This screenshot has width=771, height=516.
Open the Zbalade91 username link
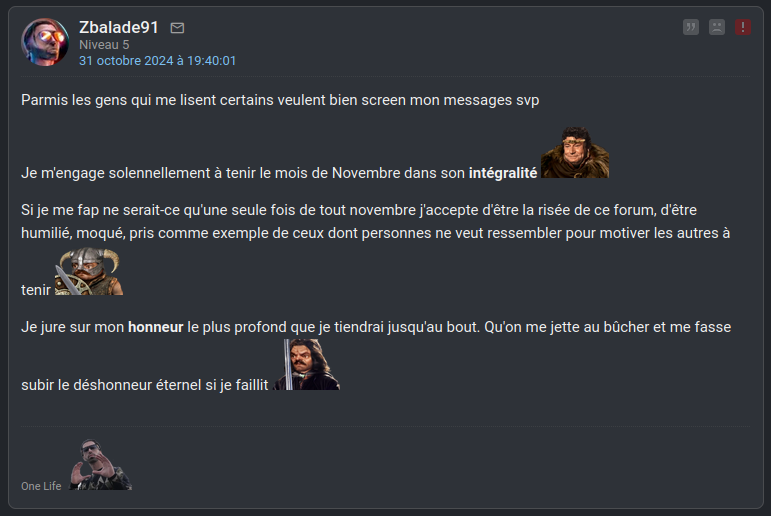(119, 27)
